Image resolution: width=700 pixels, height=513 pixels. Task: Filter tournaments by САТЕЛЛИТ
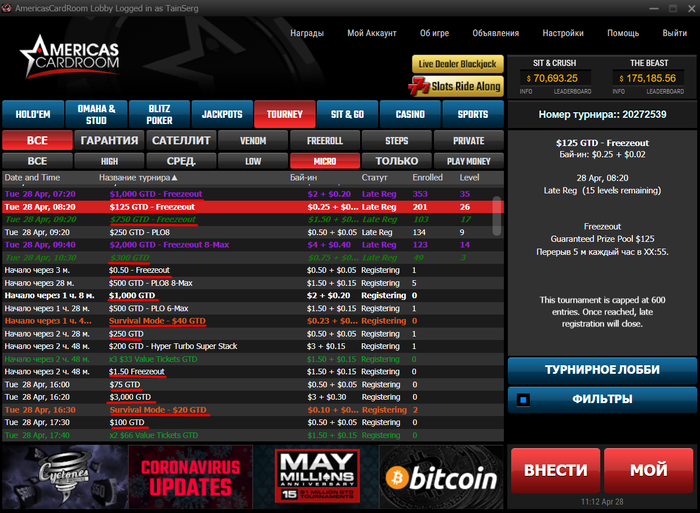coord(181,141)
